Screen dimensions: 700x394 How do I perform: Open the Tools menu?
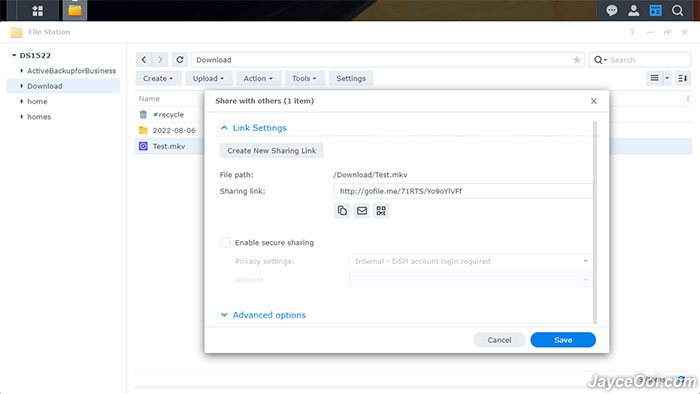pos(304,78)
